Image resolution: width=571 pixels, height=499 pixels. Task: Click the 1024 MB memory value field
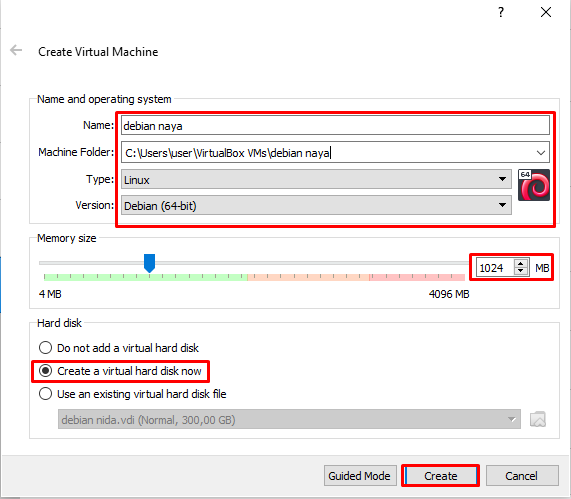pyautogui.click(x=495, y=268)
